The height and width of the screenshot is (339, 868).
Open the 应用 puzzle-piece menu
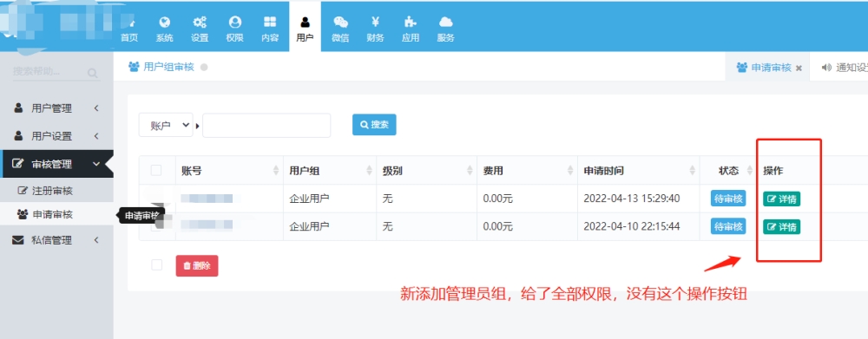411,29
